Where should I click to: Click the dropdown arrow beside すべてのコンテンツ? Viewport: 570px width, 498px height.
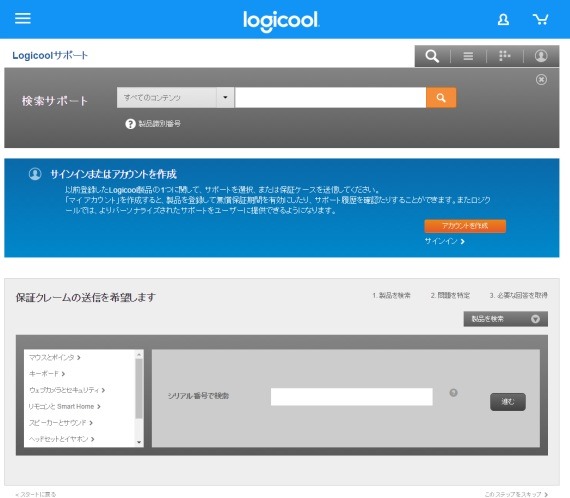point(225,97)
